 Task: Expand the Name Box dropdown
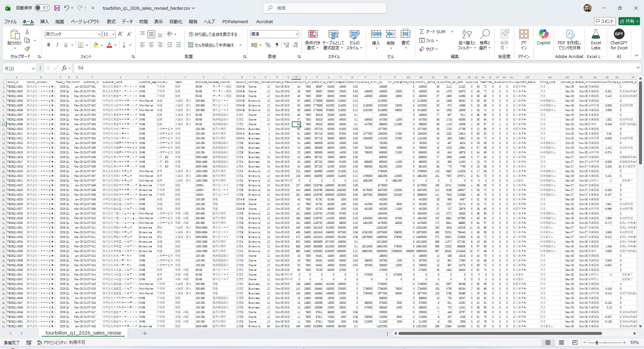point(33,68)
